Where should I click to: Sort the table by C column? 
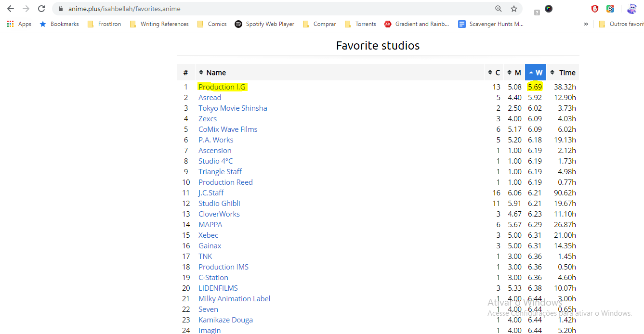click(494, 73)
